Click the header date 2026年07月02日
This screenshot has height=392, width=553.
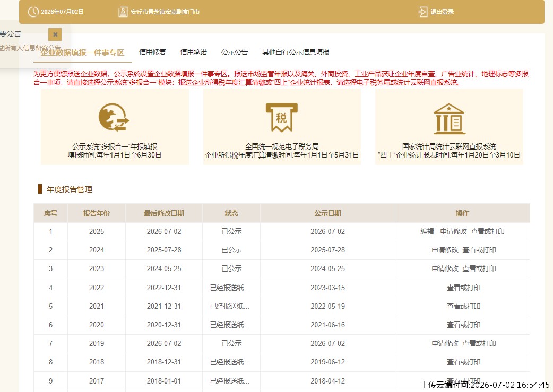tap(62, 12)
